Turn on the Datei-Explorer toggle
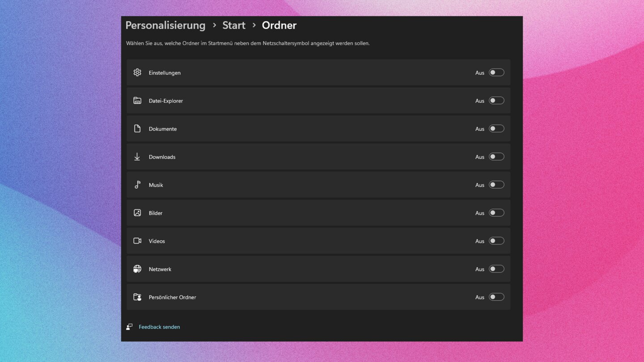This screenshot has width=644, height=362. (x=496, y=101)
